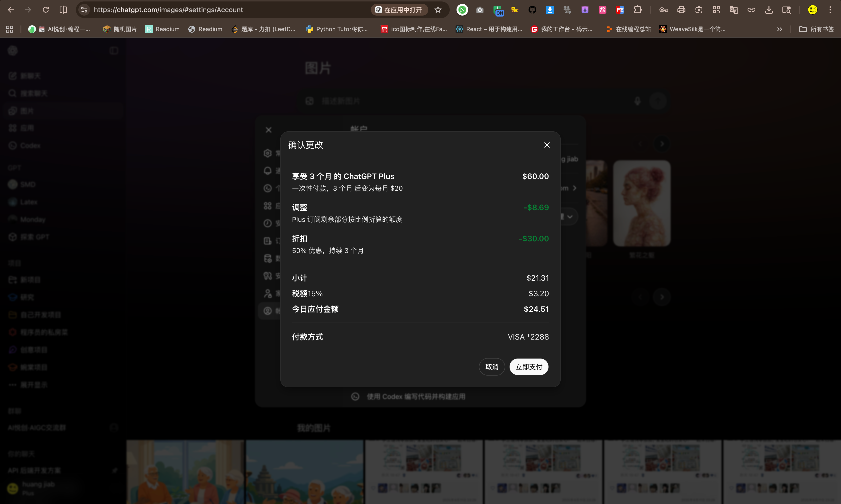Click the VISA *2288 payment method
The height and width of the screenshot is (504, 841).
(x=528, y=337)
